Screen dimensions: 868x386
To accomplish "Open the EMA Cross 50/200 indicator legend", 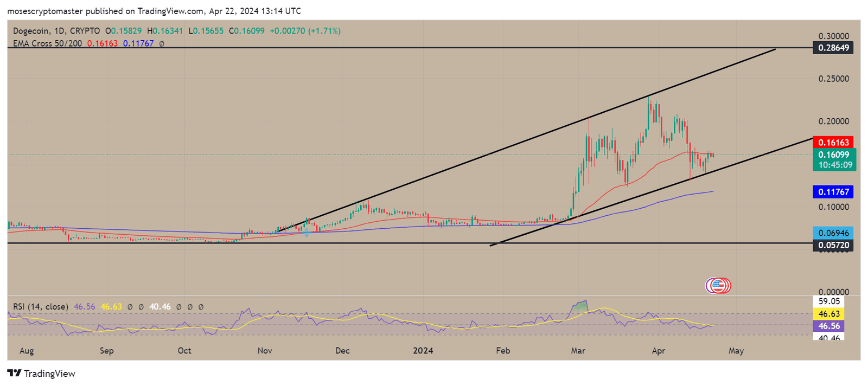I will pyautogui.click(x=48, y=43).
